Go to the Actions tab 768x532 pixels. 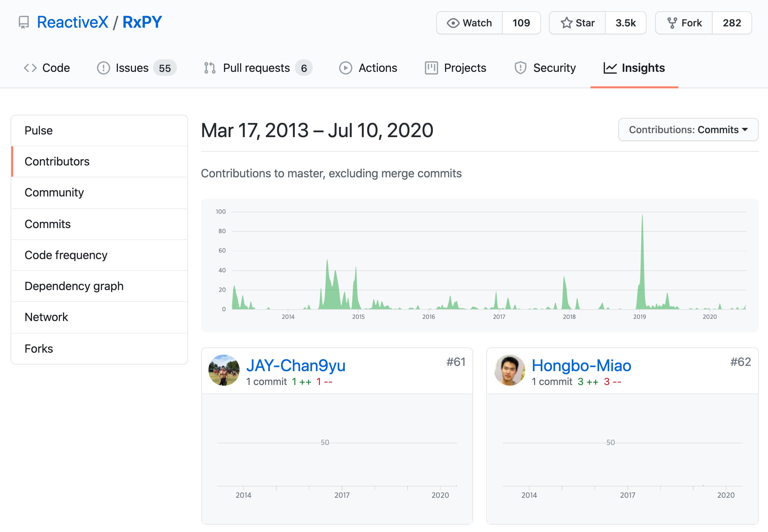pyautogui.click(x=368, y=68)
